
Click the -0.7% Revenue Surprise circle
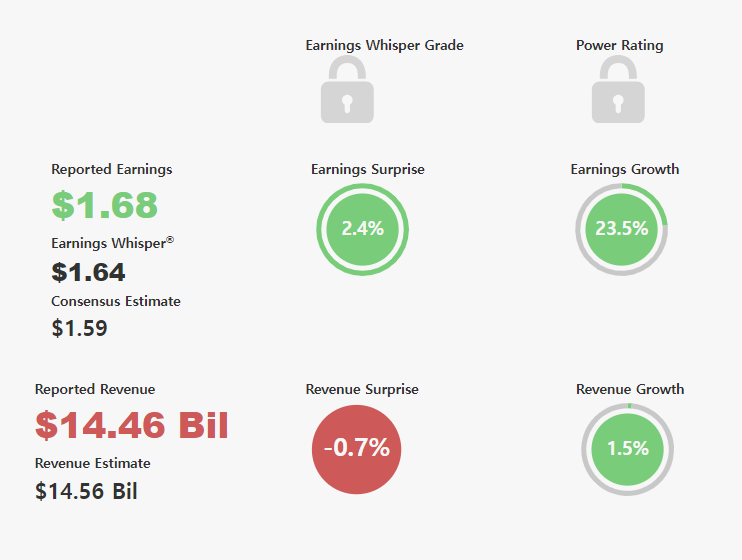point(356,449)
